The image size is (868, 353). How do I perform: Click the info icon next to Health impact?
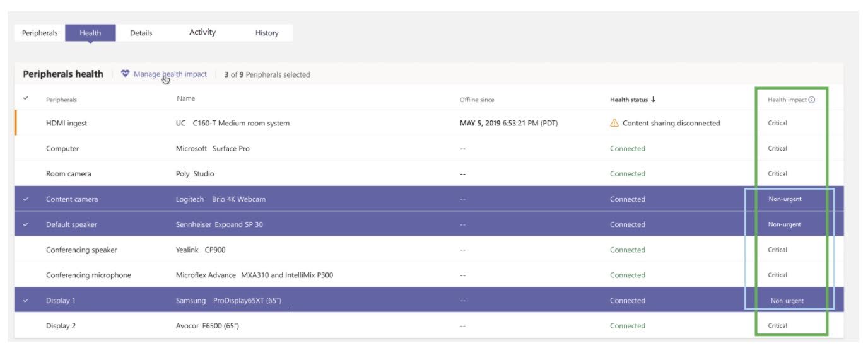812,100
